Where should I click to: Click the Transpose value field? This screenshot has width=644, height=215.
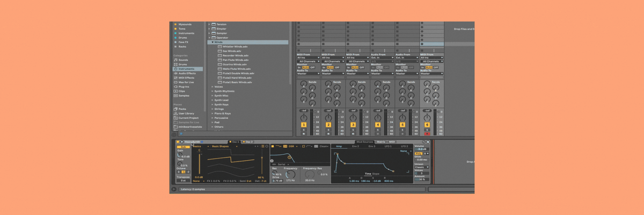coord(182,181)
